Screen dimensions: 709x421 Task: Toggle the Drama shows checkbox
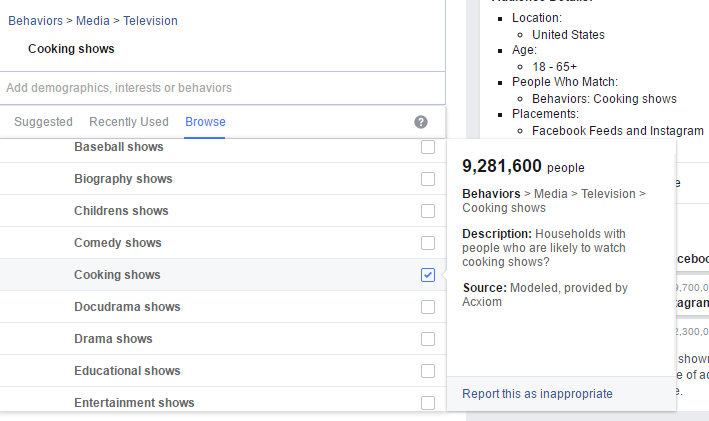click(428, 339)
